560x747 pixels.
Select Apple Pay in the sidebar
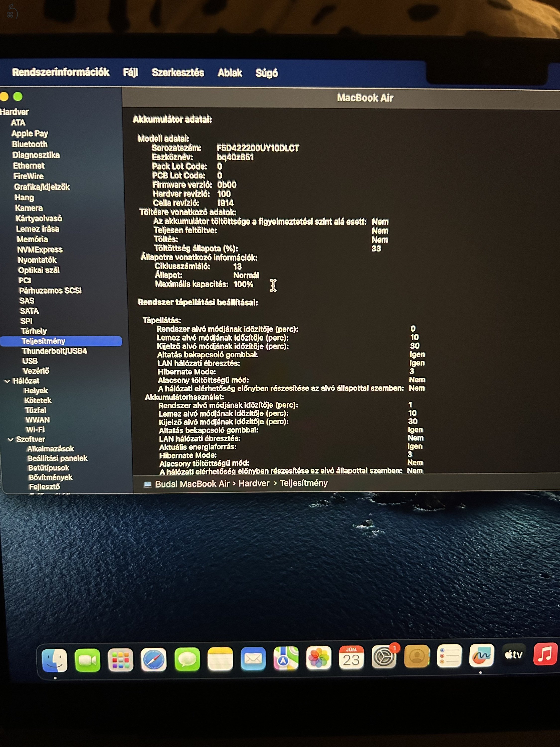tap(30, 133)
